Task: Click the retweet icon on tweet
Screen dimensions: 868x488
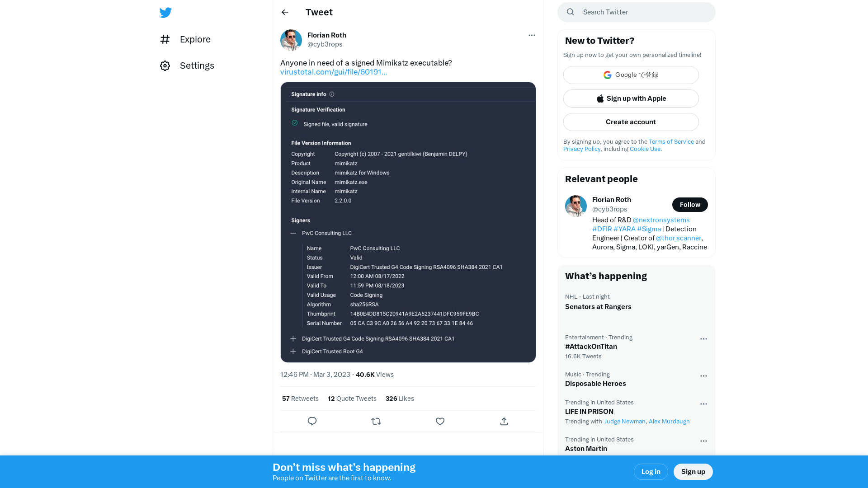Action: click(x=376, y=421)
